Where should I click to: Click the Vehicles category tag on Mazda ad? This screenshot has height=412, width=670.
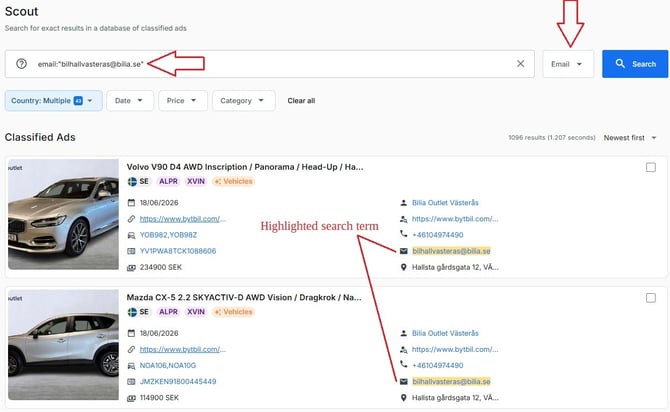[233, 312]
